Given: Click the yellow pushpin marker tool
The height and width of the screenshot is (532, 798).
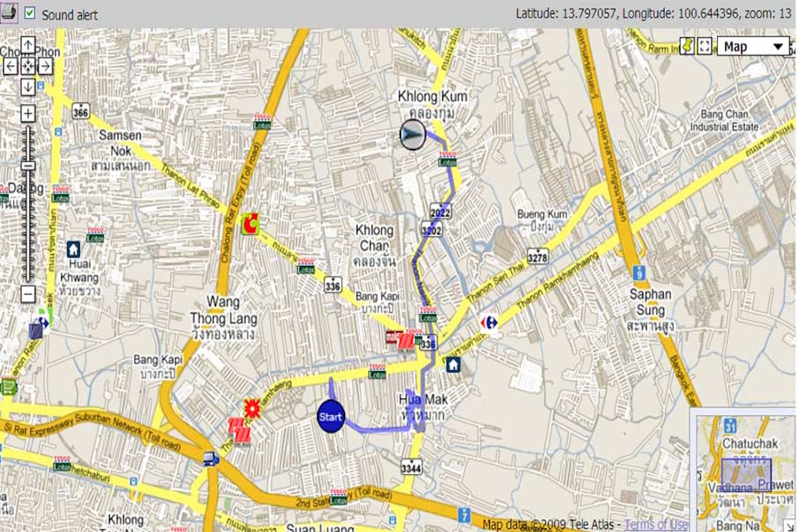Looking at the screenshot, I should (687, 46).
